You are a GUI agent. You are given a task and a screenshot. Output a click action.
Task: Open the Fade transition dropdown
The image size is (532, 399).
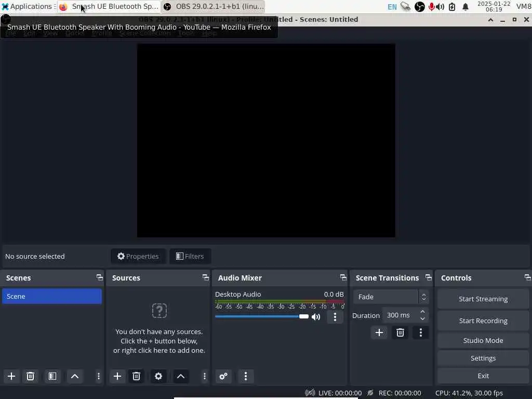(x=391, y=297)
